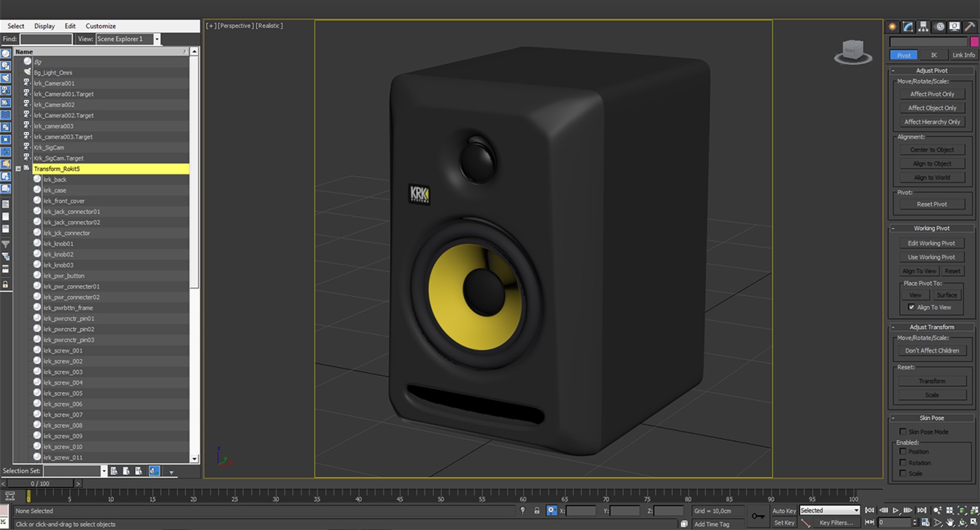The image size is (980, 530).
Task: Click the Affect Pivot Only button
Action: (x=932, y=94)
